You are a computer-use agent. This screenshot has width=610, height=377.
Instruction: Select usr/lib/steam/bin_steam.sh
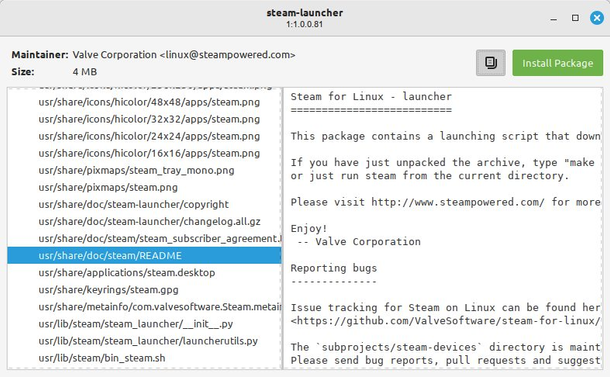144,358
